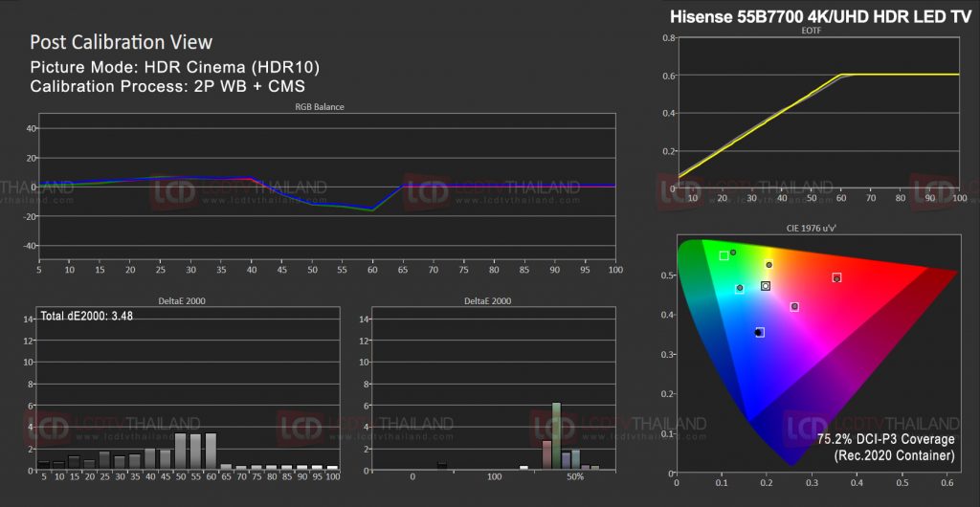The height and width of the screenshot is (507, 980).
Task: Click the cyan bar in color DeltaE chart
Action: click(575, 459)
